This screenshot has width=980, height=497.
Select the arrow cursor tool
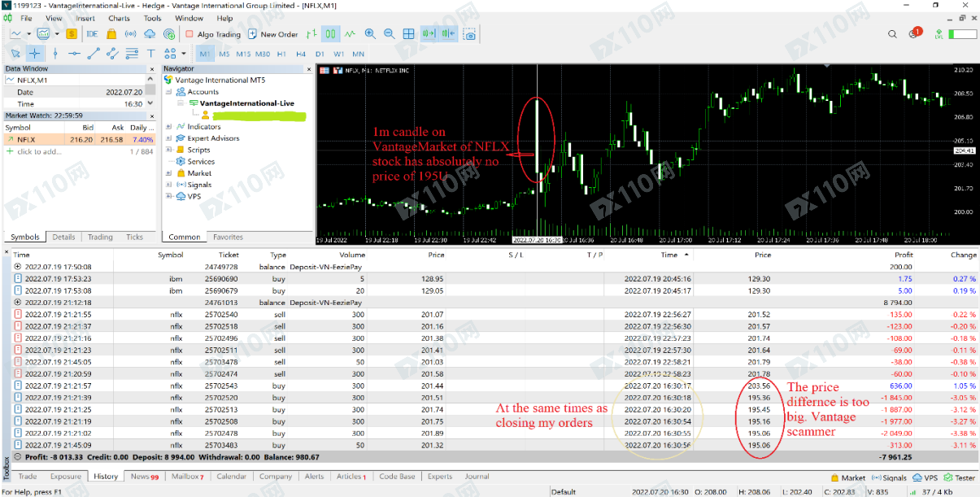pyautogui.click(x=15, y=54)
